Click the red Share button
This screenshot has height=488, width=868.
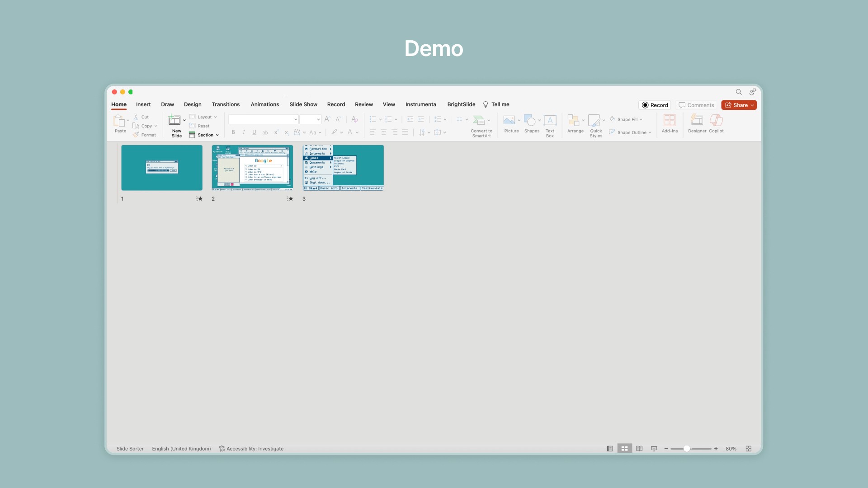click(x=739, y=105)
